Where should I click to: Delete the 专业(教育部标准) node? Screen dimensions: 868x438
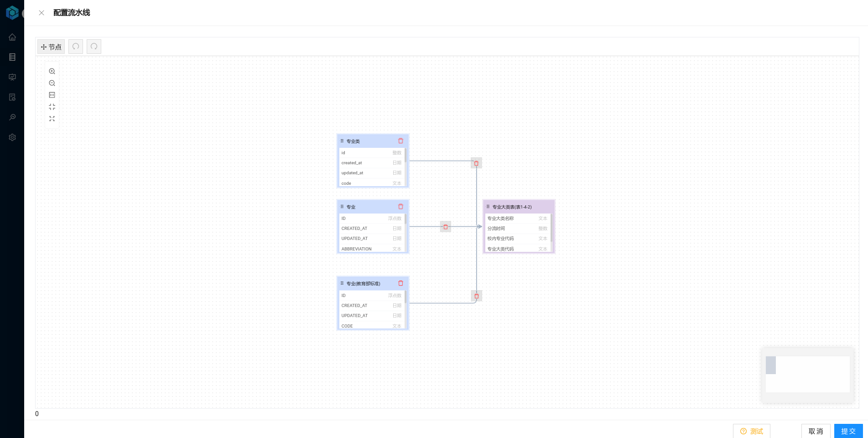pos(400,283)
